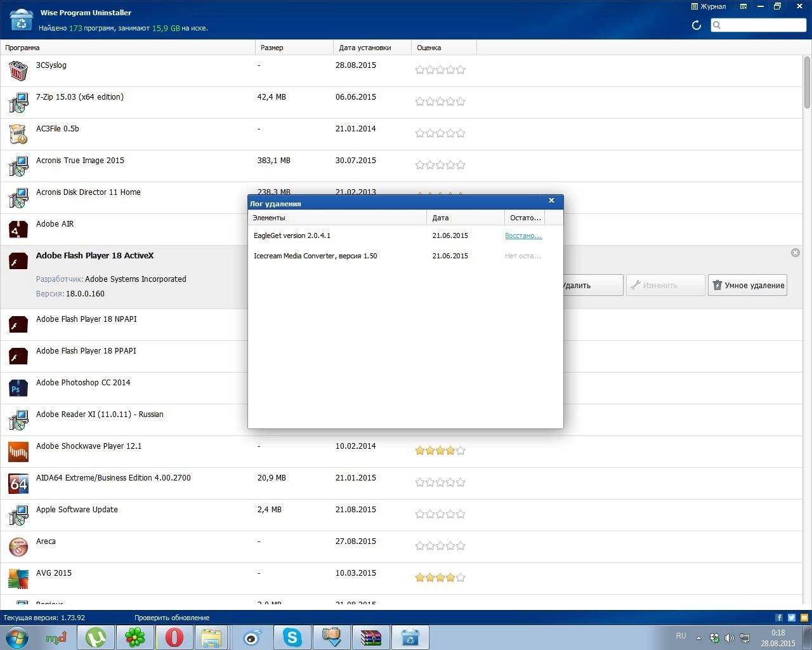Screen dimensions: 812x650
Task: Select the Adobe AIR icon
Action: 18,229
